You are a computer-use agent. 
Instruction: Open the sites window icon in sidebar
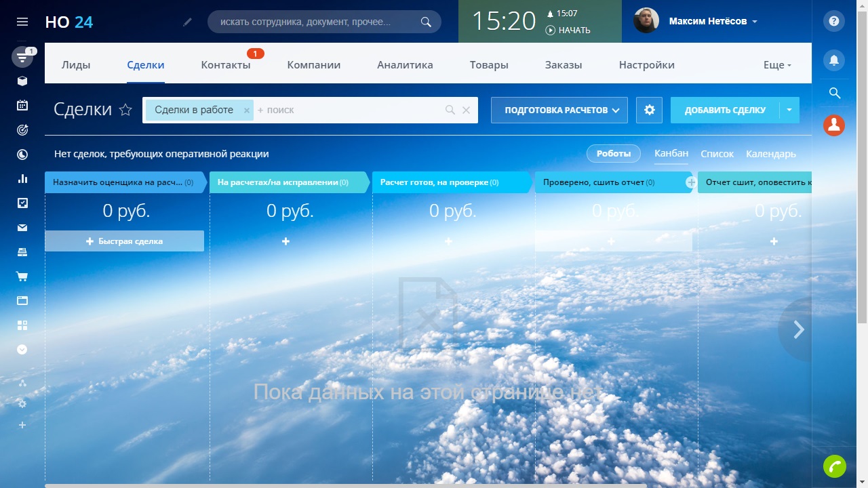pyautogui.click(x=22, y=301)
